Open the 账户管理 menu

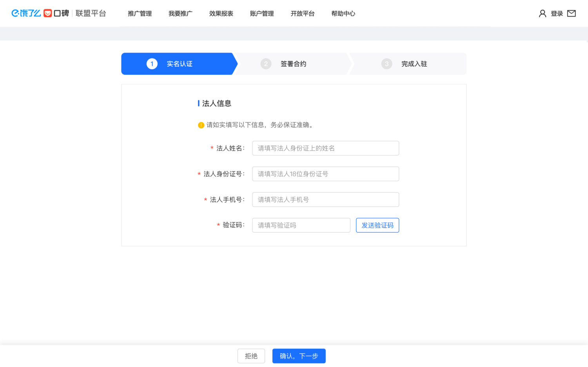(x=262, y=14)
